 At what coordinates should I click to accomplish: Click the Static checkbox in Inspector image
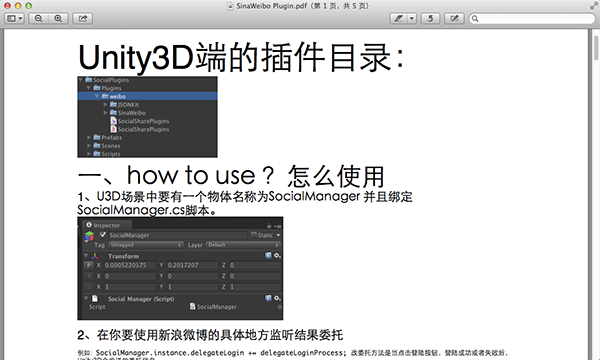point(253,235)
